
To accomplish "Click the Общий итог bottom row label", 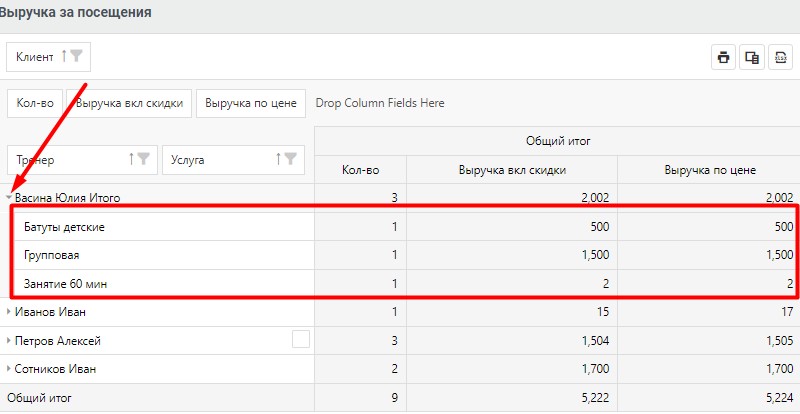I will click(x=40, y=397).
